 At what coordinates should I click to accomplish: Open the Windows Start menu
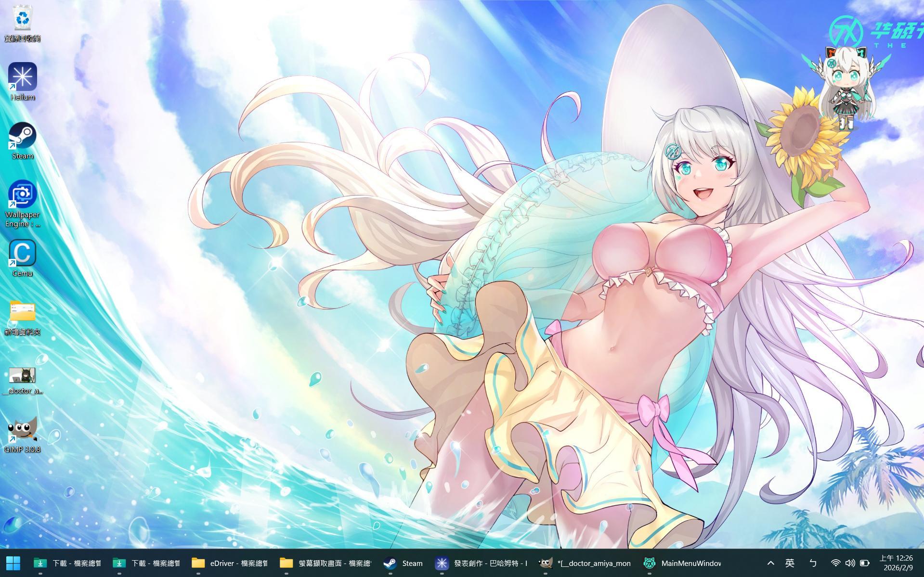tap(13, 563)
